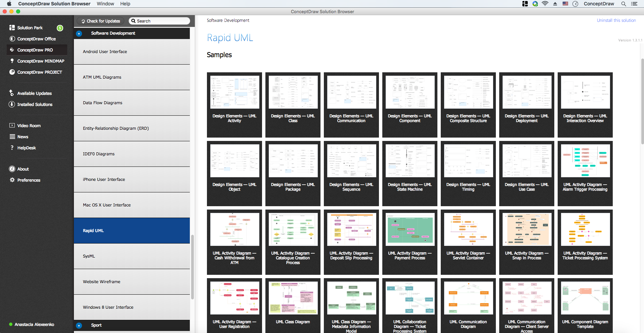Click the green updates count badge
644x333 pixels.
coord(60,28)
